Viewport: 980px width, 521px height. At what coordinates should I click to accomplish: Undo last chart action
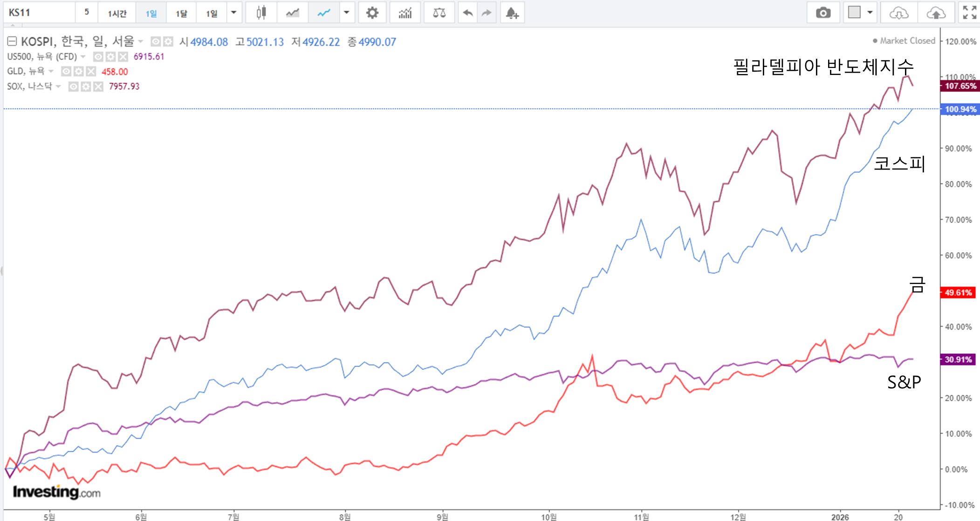(468, 13)
